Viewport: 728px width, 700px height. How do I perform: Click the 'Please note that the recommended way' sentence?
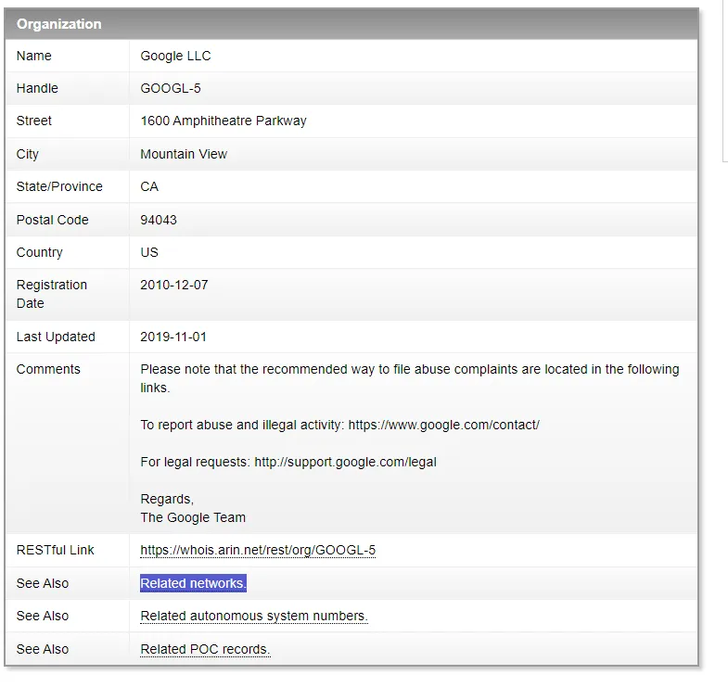pos(410,379)
